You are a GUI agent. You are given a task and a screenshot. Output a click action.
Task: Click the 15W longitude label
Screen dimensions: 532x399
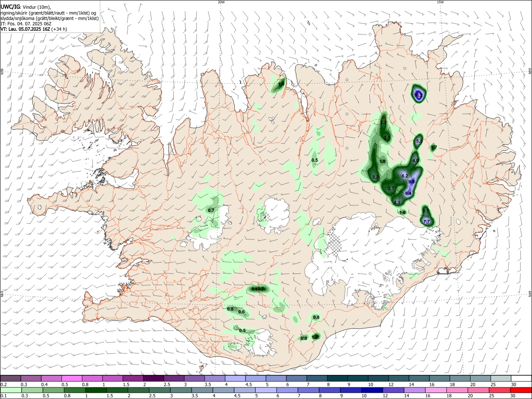[440, 2]
